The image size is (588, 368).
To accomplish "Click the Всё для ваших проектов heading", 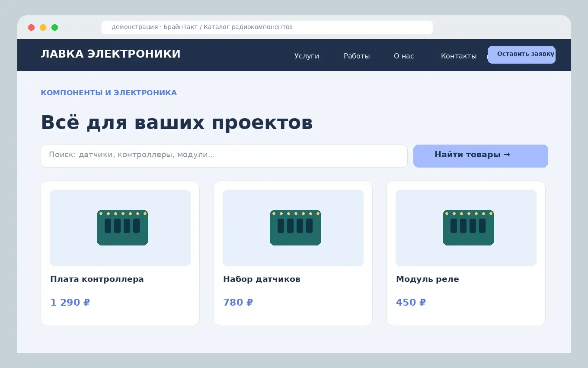I will 177,123.
